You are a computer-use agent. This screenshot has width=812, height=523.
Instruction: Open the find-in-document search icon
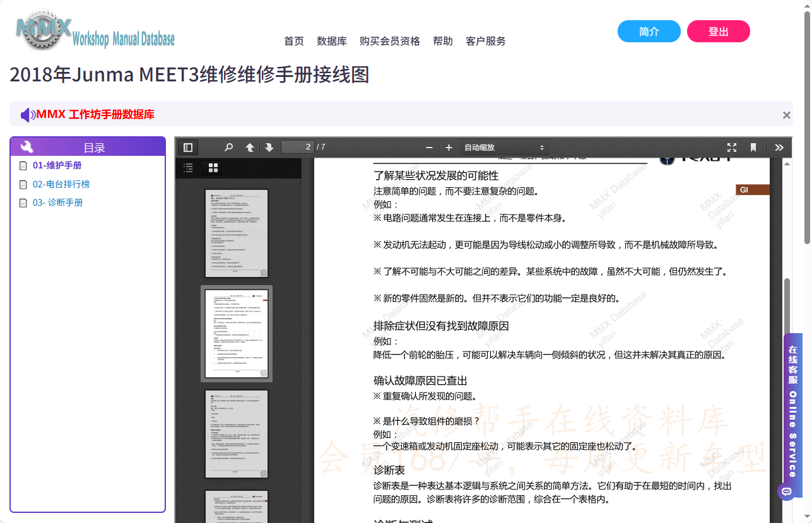point(229,148)
